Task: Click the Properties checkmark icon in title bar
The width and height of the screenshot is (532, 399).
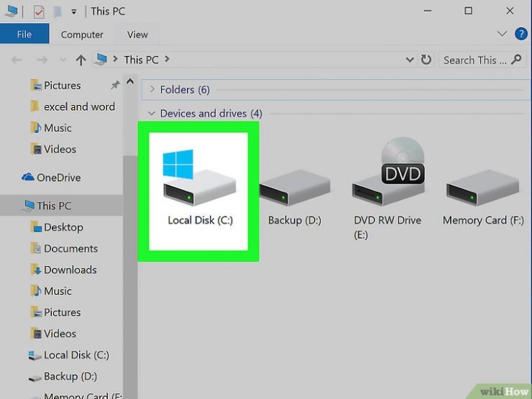Action: tap(39, 12)
